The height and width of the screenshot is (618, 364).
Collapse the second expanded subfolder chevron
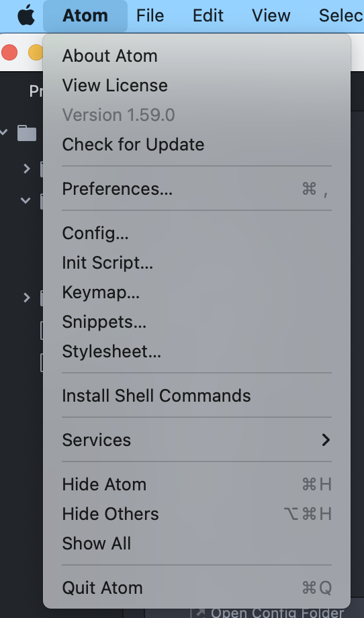click(26, 200)
